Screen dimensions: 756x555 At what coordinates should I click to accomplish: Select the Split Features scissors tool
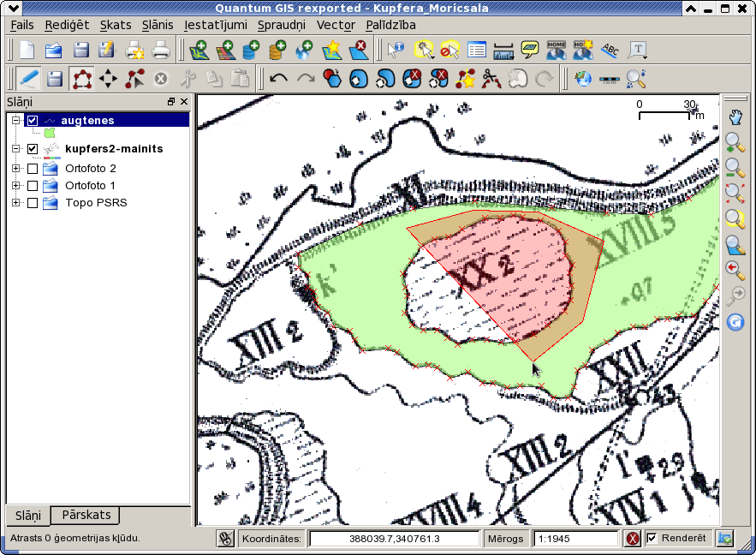pos(491,79)
